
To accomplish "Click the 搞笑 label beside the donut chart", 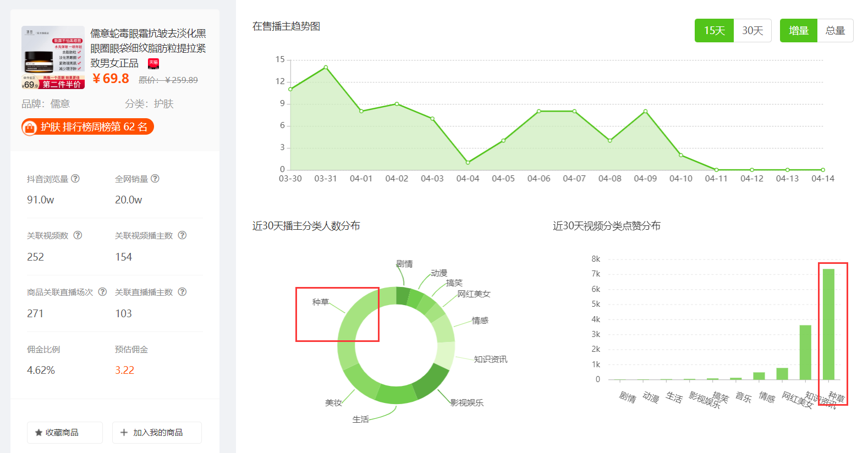I will click(454, 283).
